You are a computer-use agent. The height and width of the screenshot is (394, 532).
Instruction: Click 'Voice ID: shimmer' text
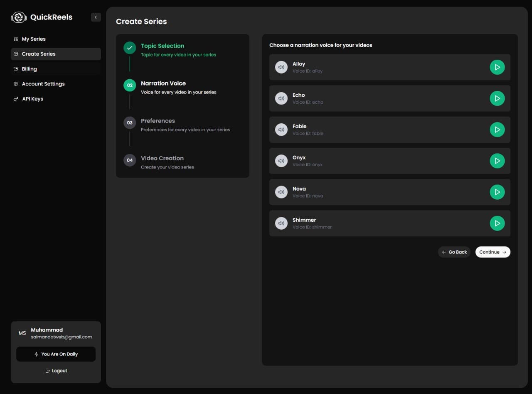(x=312, y=227)
